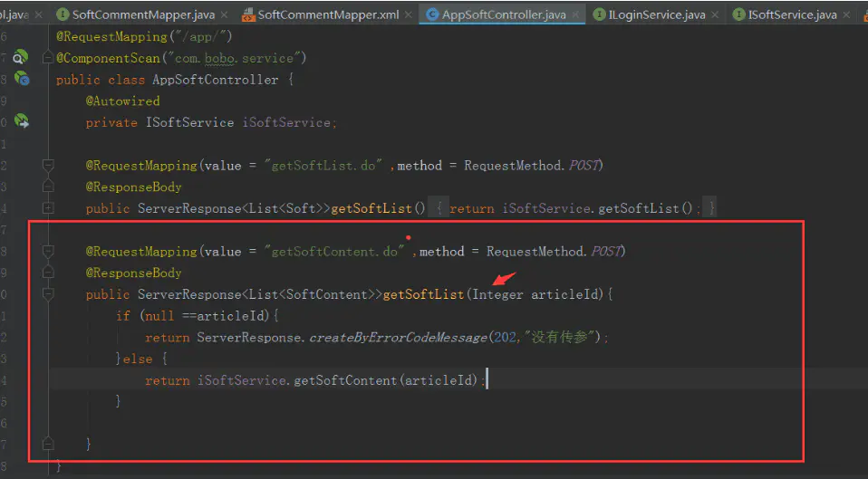The width and height of the screenshot is (868, 479).
Task: Close the ILoginService.java tab
Action: click(x=715, y=14)
